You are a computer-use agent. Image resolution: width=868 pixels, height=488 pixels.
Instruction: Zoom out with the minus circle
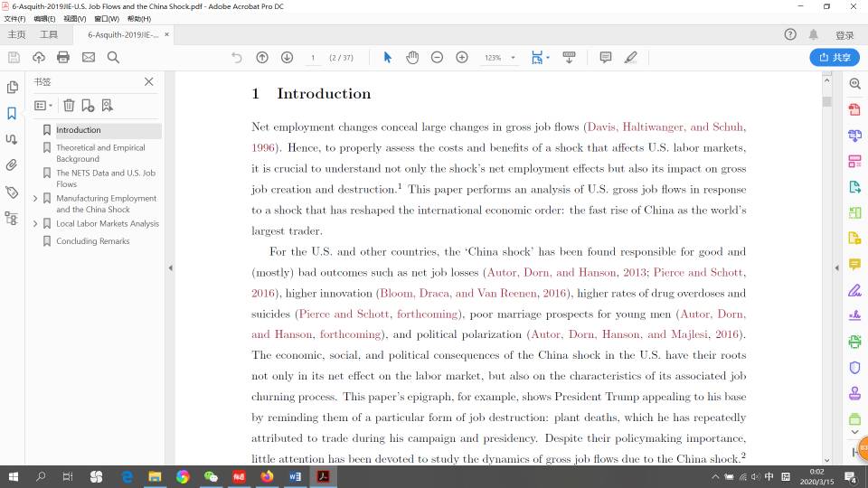[x=437, y=58]
